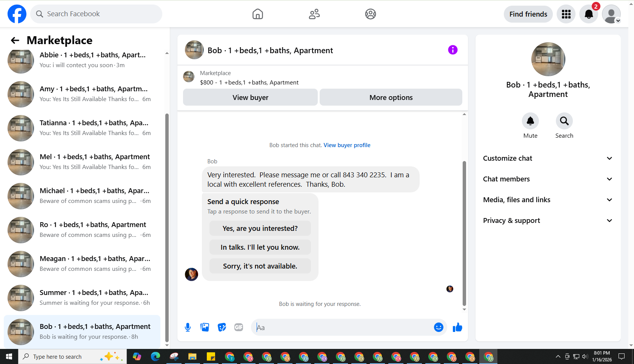634x364 pixels.
Task: Focus the Search Facebook field
Action: [x=96, y=14]
